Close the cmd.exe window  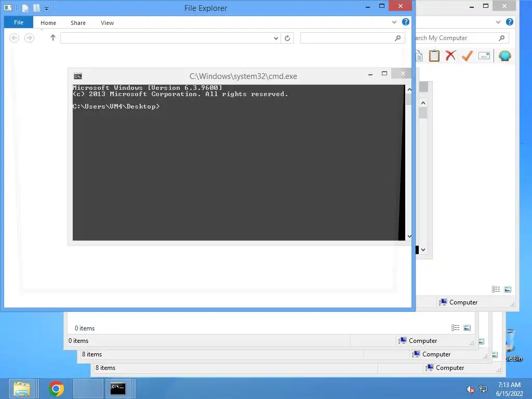pyautogui.click(x=403, y=74)
